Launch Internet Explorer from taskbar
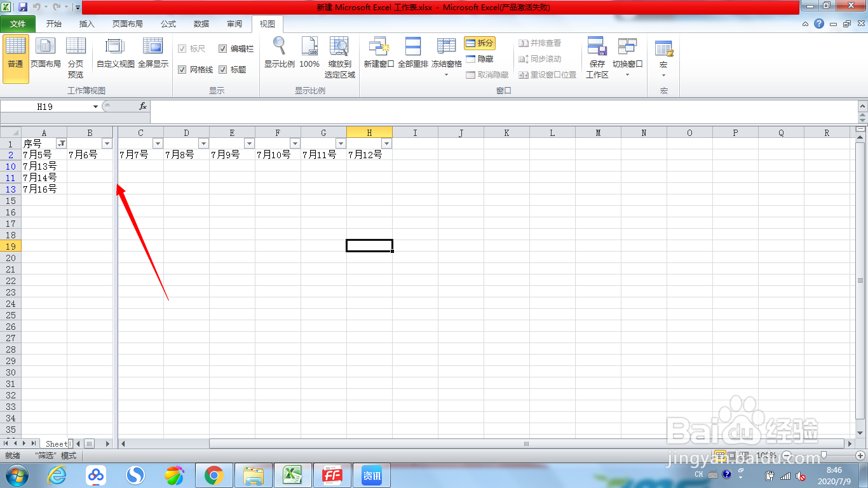The image size is (868, 488). click(57, 475)
